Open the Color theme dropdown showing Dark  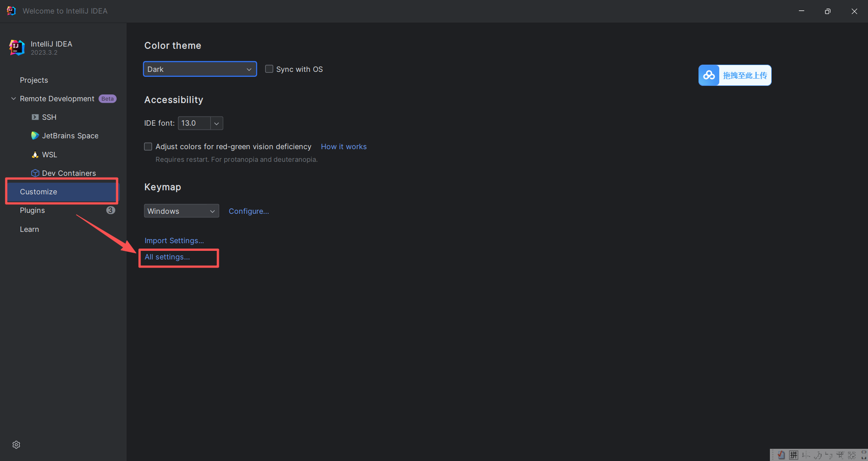pos(200,69)
